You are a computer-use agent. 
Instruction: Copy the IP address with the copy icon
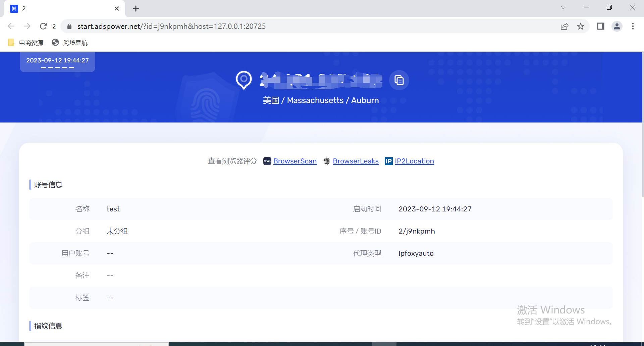pyautogui.click(x=399, y=80)
